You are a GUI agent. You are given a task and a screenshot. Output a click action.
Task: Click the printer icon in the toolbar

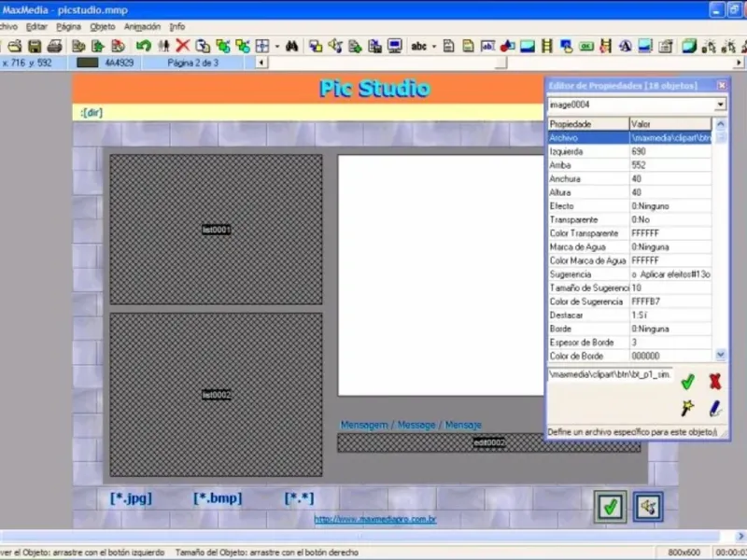pos(55,46)
